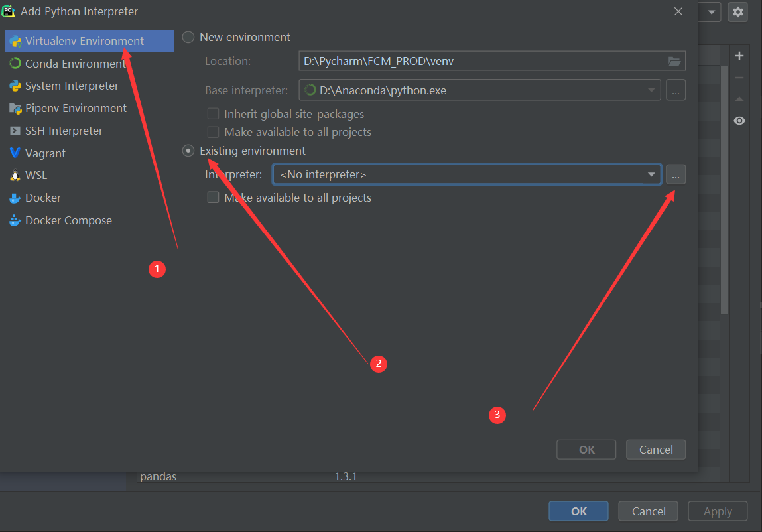This screenshot has height=532, width=762.
Task: Browse for base interpreter with ellipsis button
Action: (676, 90)
